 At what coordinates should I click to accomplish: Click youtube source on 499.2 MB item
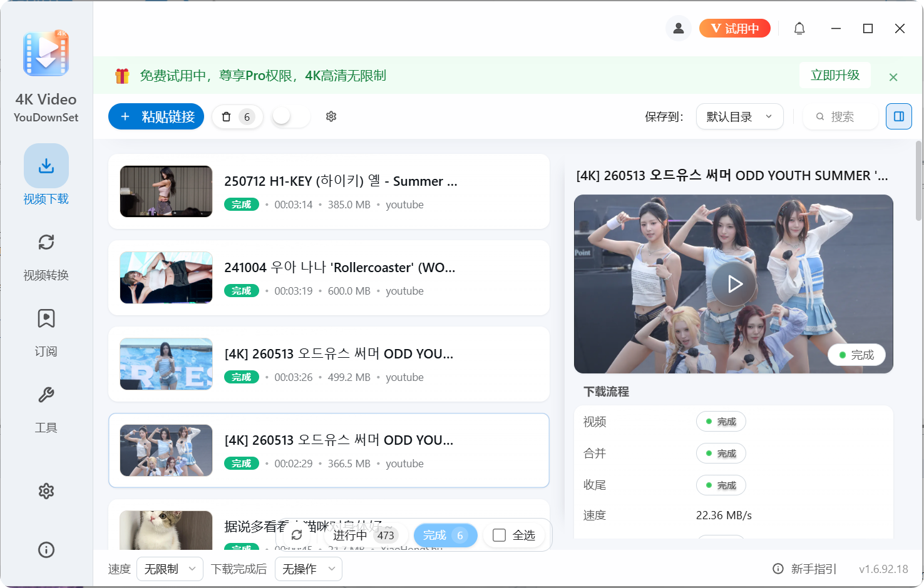[x=404, y=377]
